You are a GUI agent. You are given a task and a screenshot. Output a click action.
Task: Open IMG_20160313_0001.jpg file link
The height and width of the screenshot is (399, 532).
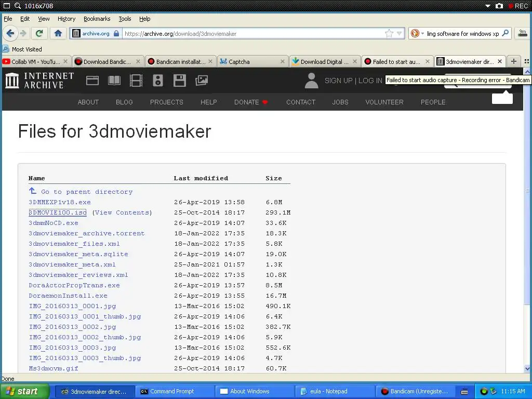click(72, 306)
